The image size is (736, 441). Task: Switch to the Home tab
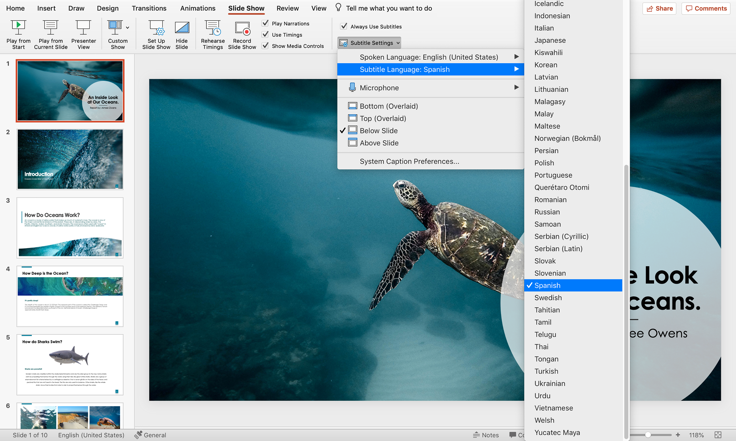pos(15,8)
